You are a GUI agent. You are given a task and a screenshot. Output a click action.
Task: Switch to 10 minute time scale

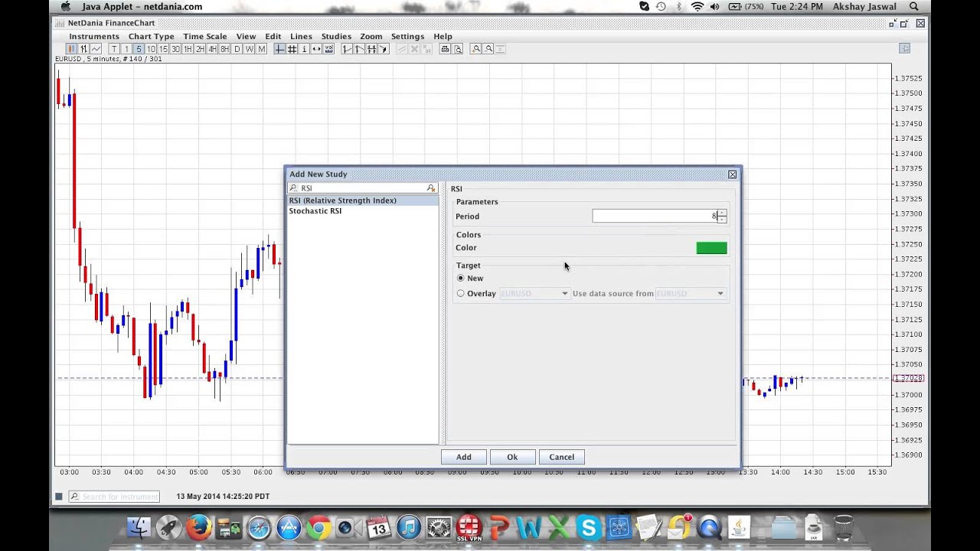point(151,49)
